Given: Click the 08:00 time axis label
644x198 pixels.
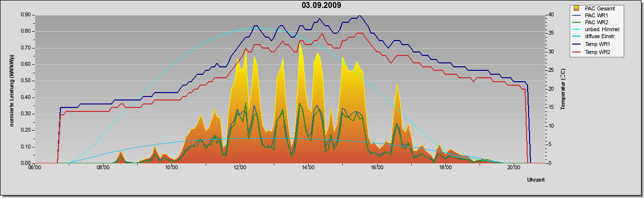Looking at the screenshot, I should coord(103,167).
